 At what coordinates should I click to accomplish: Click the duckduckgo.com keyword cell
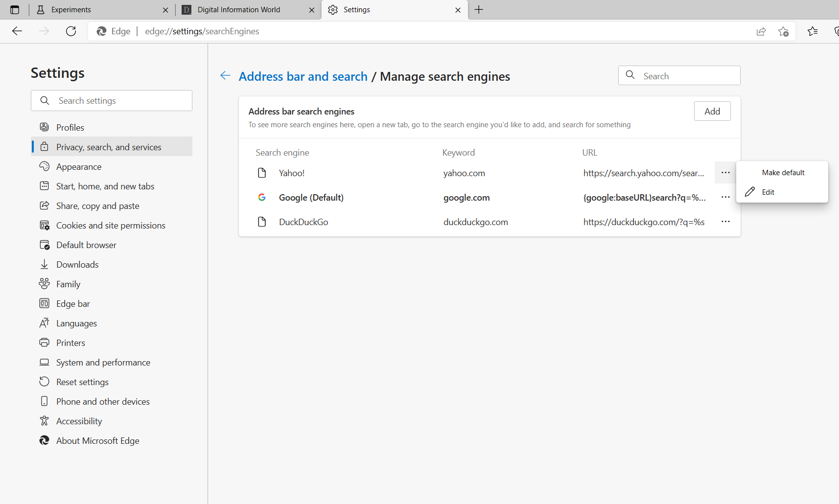(x=476, y=222)
